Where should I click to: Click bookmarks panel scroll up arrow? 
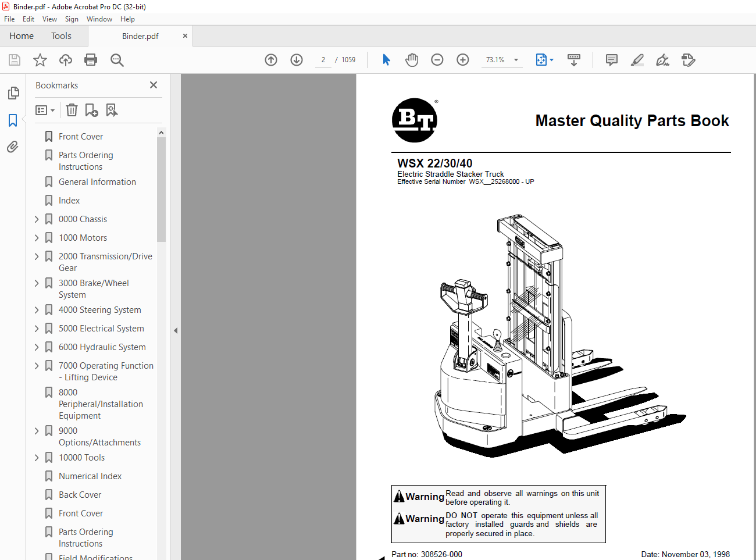161,133
